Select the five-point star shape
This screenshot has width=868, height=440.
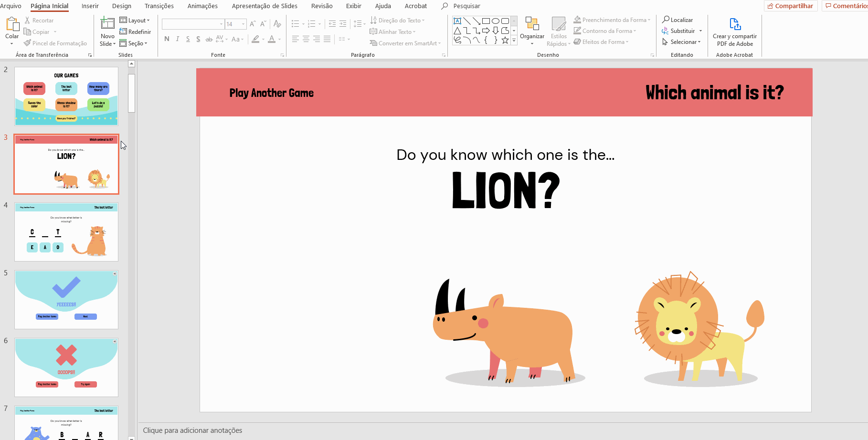(x=505, y=40)
